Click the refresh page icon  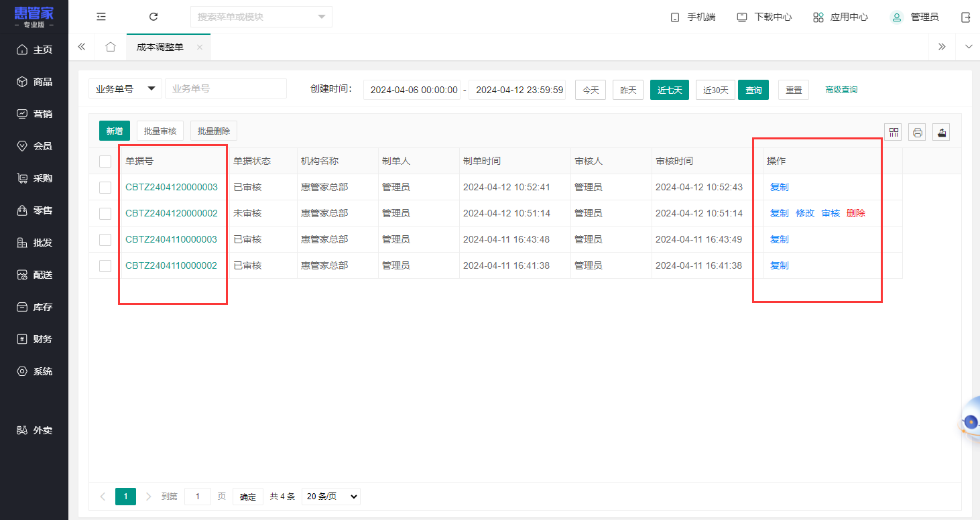click(x=154, y=17)
